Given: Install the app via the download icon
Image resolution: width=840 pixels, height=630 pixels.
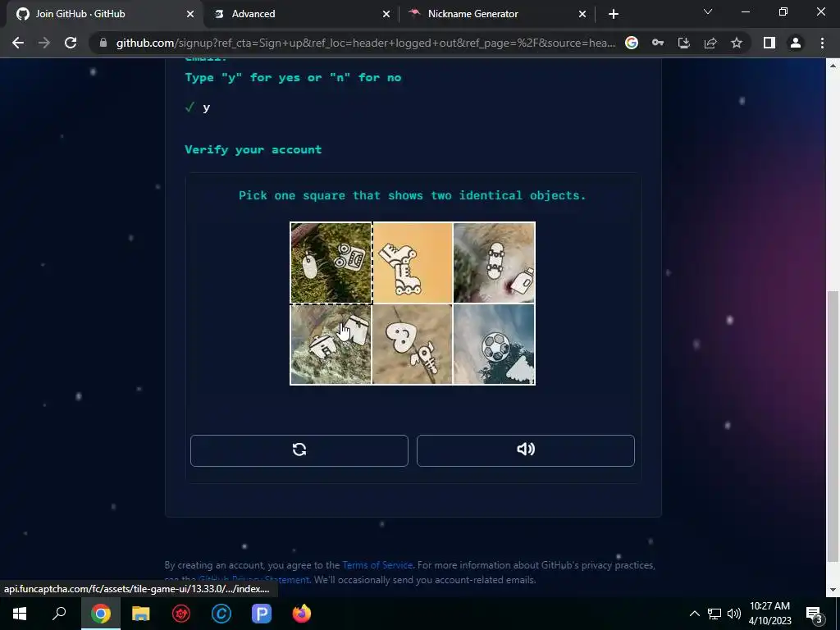Looking at the screenshot, I should tap(684, 43).
